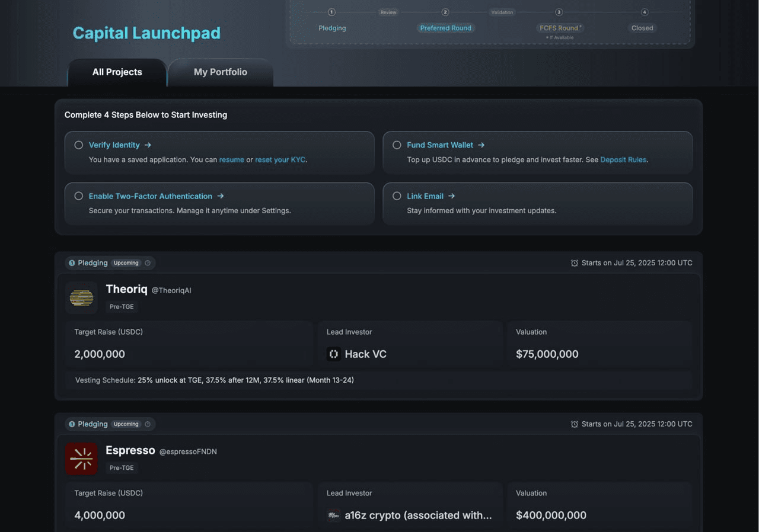
Task: Click the Espresso project logo
Action: pyautogui.click(x=81, y=459)
